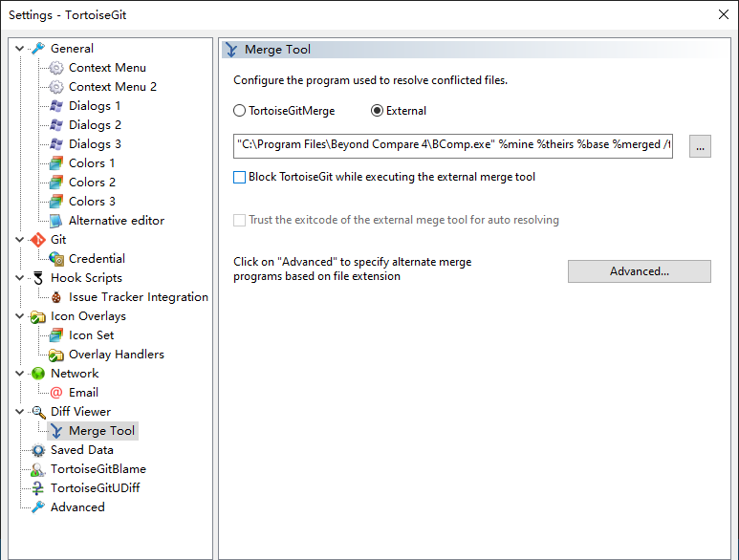Click the external merge tool path field
739x560 pixels.
pyautogui.click(x=453, y=146)
